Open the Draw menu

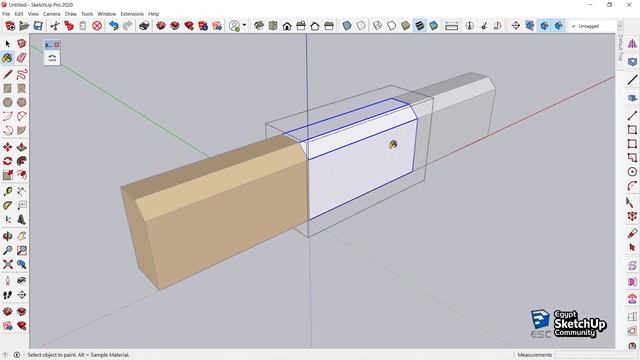coord(71,14)
